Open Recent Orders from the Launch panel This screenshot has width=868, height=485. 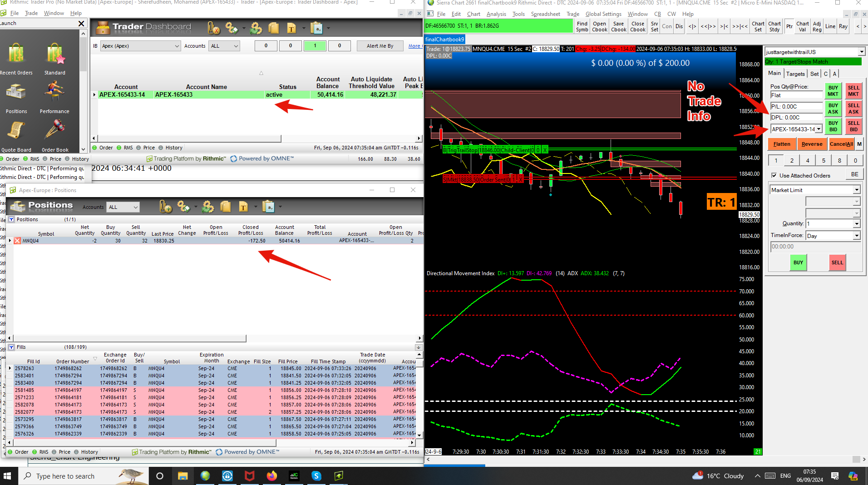16,54
